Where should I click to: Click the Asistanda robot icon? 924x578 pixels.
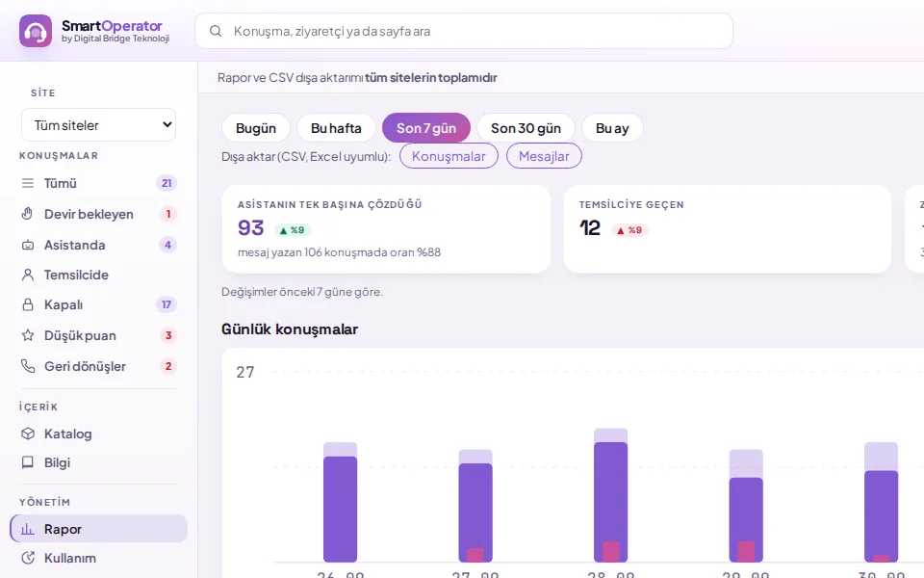click(28, 245)
